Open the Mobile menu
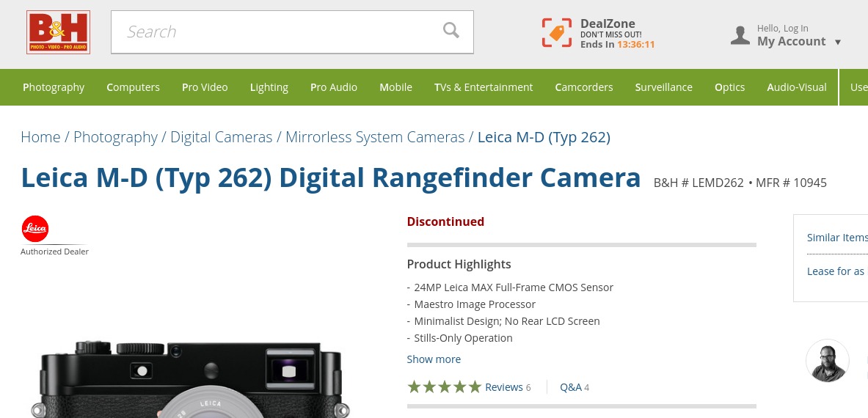 coord(395,87)
